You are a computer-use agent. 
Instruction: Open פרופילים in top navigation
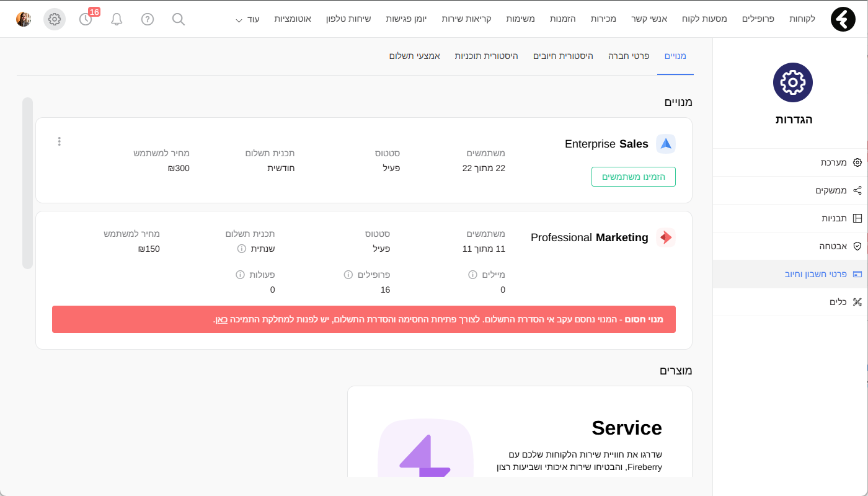click(x=758, y=19)
